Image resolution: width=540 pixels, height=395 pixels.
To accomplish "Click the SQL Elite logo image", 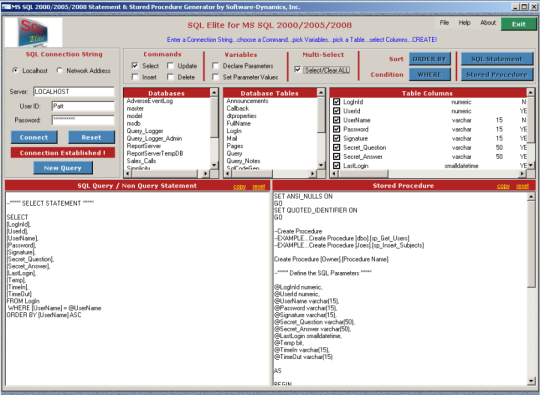I will point(33,32).
